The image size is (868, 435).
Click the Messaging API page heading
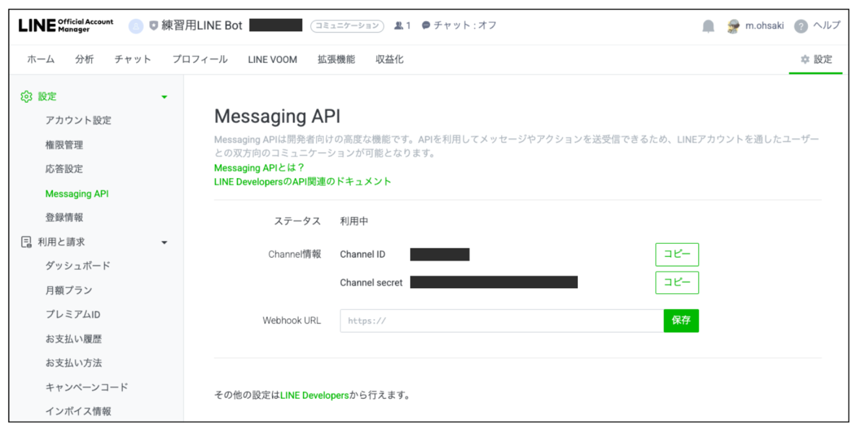tap(277, 116)
